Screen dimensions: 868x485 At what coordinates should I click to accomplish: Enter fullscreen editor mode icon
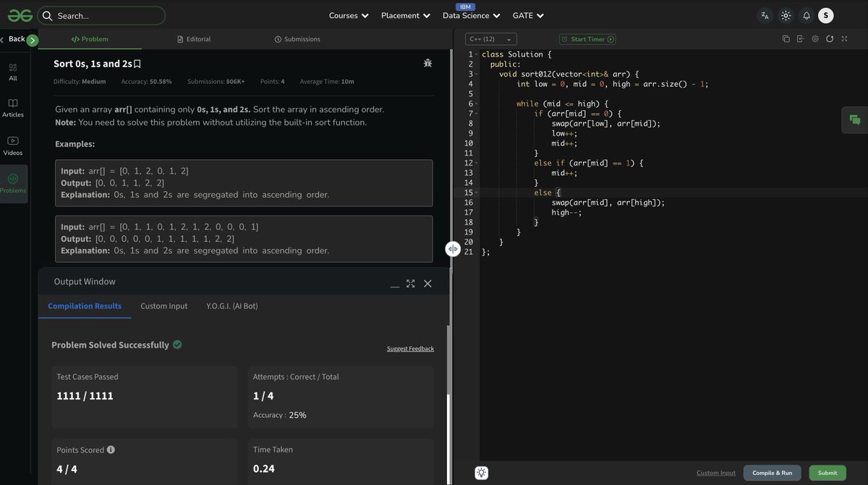point(844,39)
